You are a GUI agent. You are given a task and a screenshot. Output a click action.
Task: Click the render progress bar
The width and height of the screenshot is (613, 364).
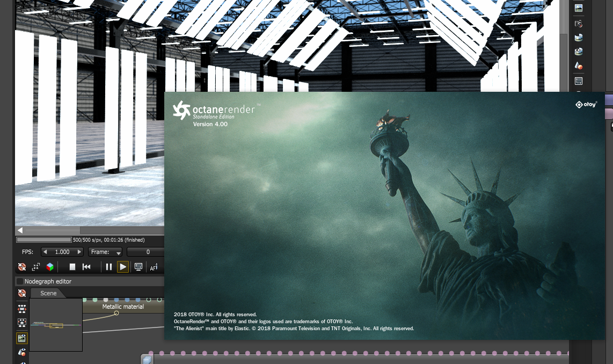[44, 239]
